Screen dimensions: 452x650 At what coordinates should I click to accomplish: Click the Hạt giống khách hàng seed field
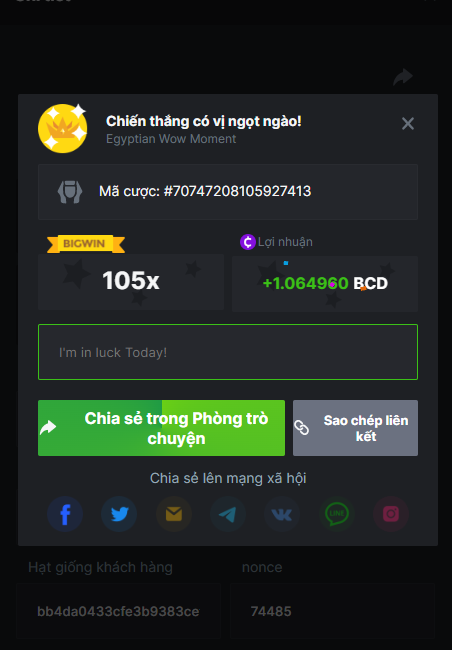click(x=119, y=611)
